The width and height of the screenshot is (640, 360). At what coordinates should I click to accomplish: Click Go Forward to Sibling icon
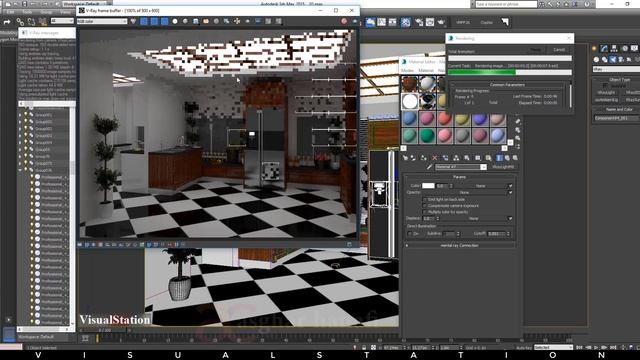[515, 158]
